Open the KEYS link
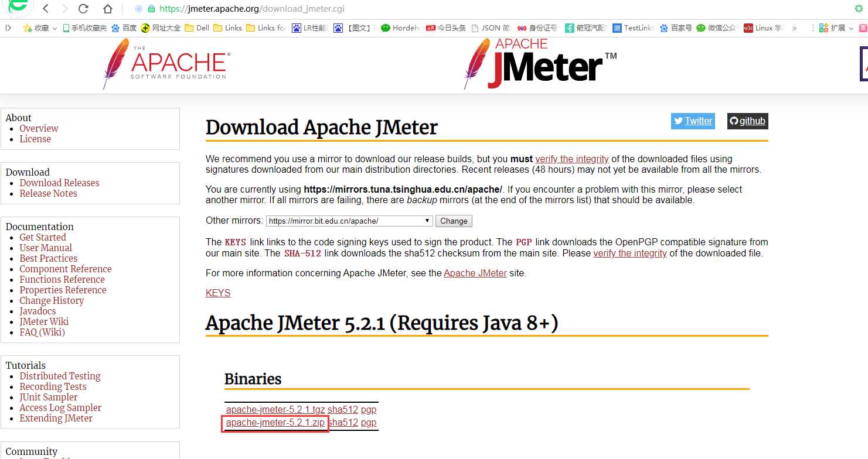This screenshot has width=868, height=459. pos(218,293)
